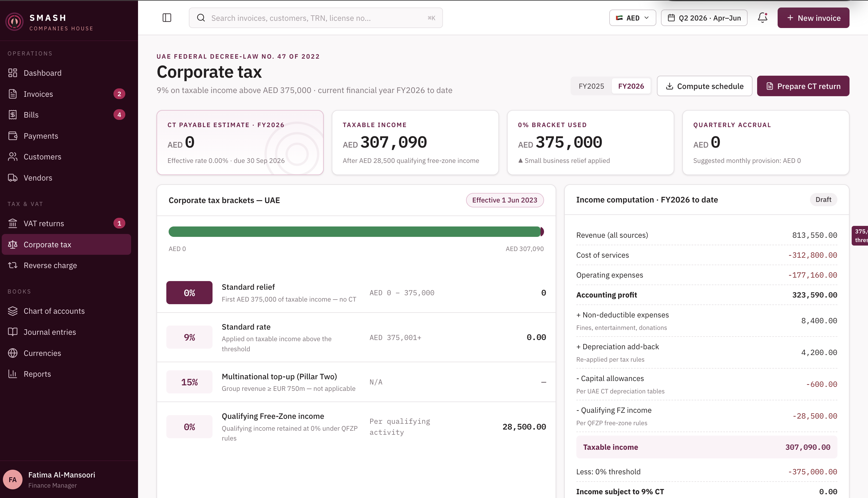Screen dimensions: 868x498
Task: Click the Qualifying Free-Zone 0% badge
Action: click(189, 427)
